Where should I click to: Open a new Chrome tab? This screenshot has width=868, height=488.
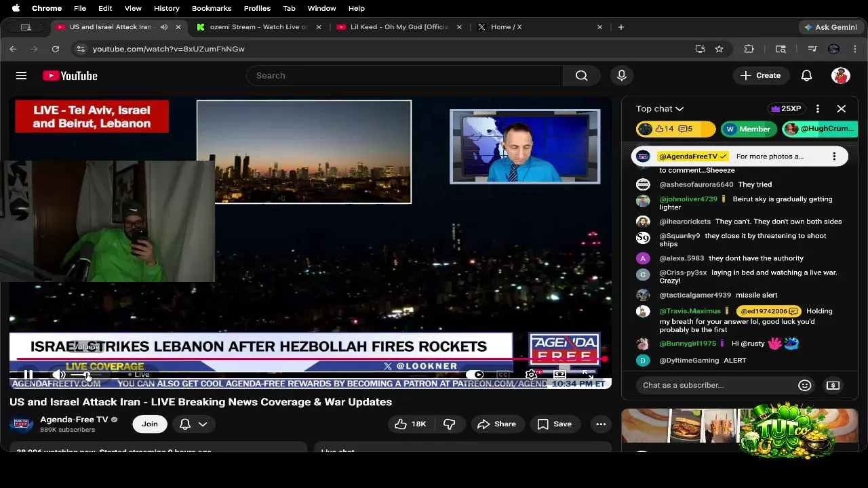pyautogui.click(x=620, y=27)
